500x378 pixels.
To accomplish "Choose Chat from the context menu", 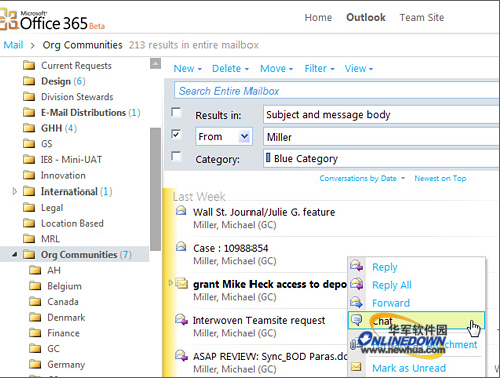I will pos(416,320).
